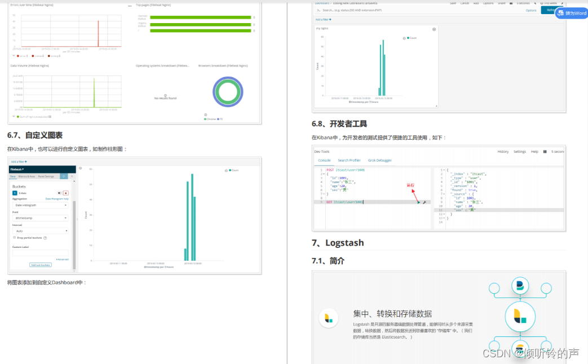Run the GET request with the green play icon
This screenshot has height=364, width=588.
(418, 202)
